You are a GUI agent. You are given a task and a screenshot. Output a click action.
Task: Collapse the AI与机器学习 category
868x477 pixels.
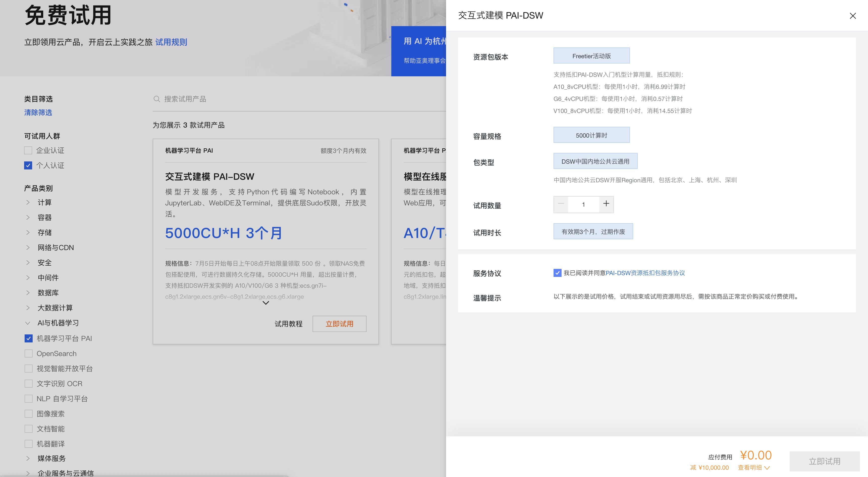(28, 323)
